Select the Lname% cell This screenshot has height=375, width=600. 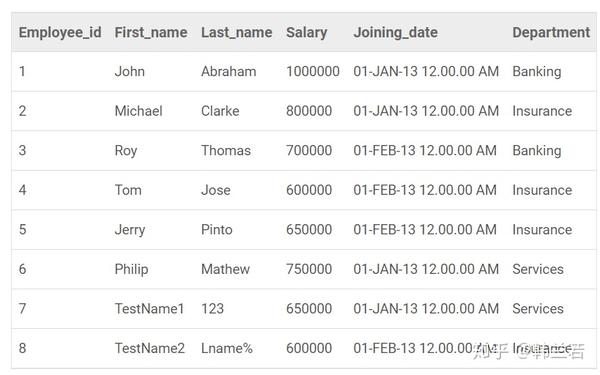point(227,348)
